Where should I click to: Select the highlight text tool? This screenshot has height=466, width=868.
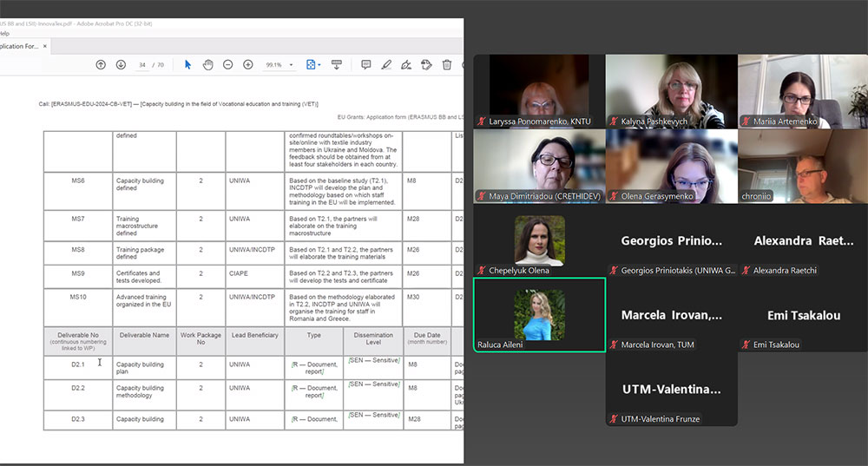[386, 65]
